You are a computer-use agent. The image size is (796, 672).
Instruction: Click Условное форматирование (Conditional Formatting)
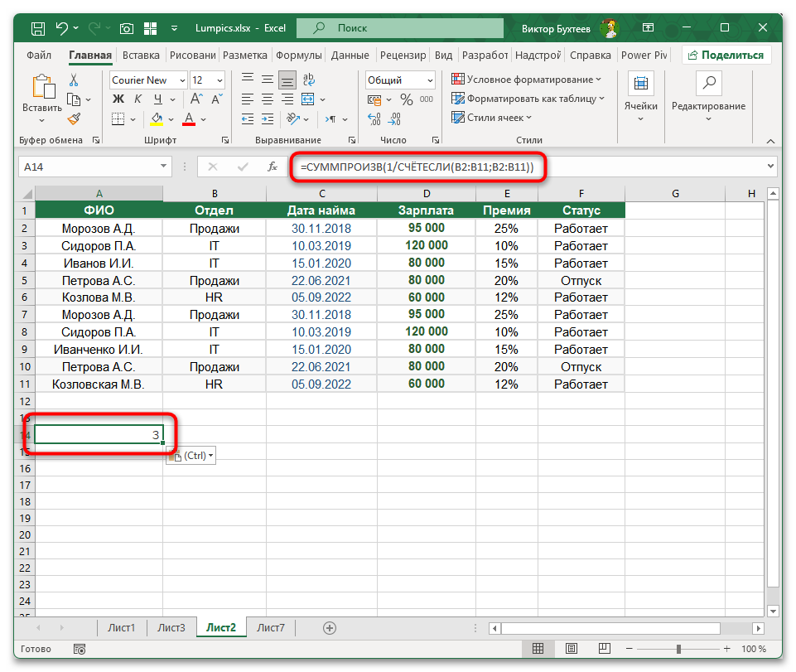[506, 79]
